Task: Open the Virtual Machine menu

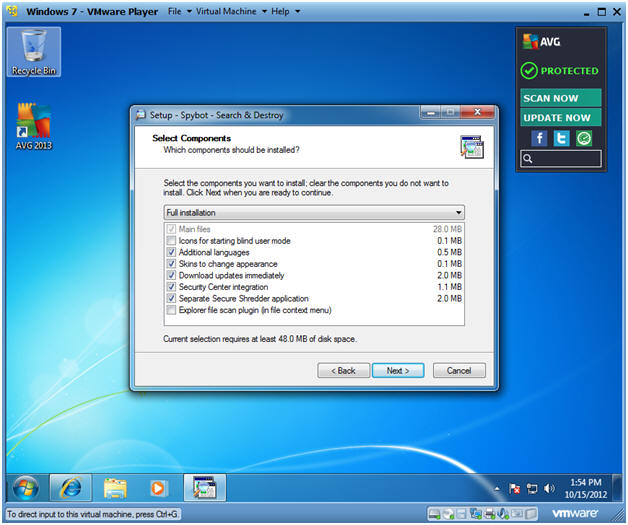Action: 231,11
